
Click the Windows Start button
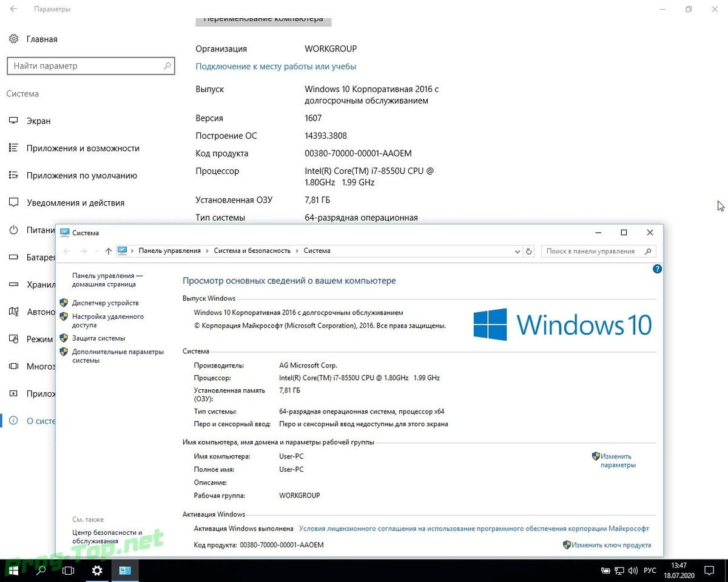pos(13,570)
